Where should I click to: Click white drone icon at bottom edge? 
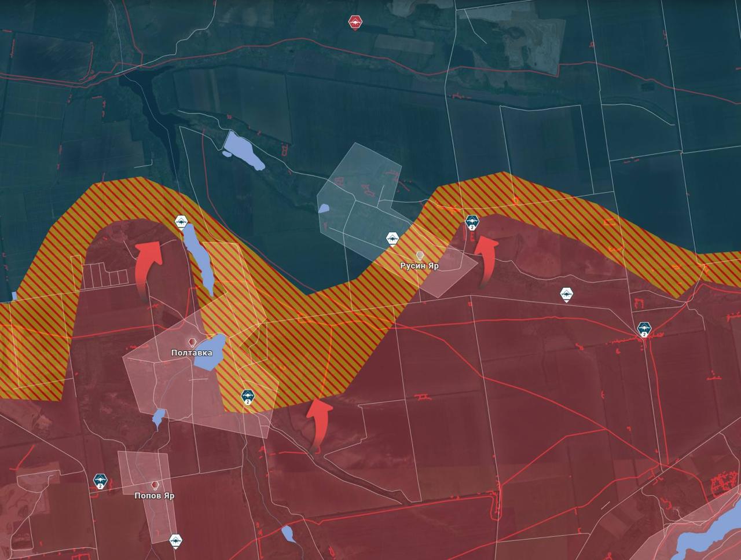point(176,540)
